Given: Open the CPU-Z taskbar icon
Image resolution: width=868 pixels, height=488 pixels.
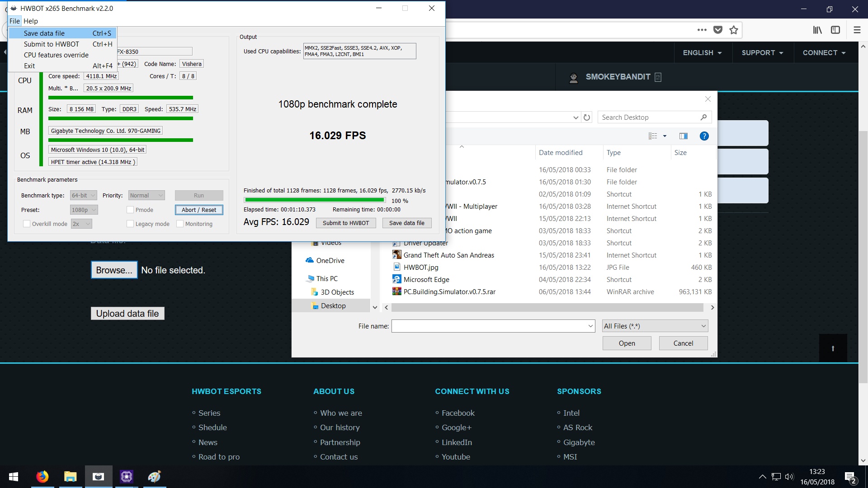Looking at the screenshot, I should click(x=126, y=477).
